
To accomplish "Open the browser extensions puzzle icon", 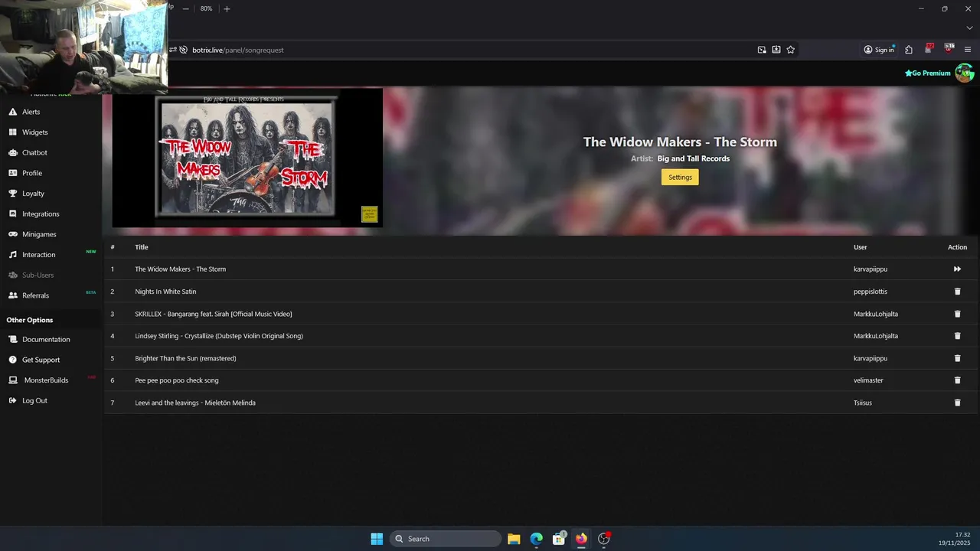I will point(909,50).
